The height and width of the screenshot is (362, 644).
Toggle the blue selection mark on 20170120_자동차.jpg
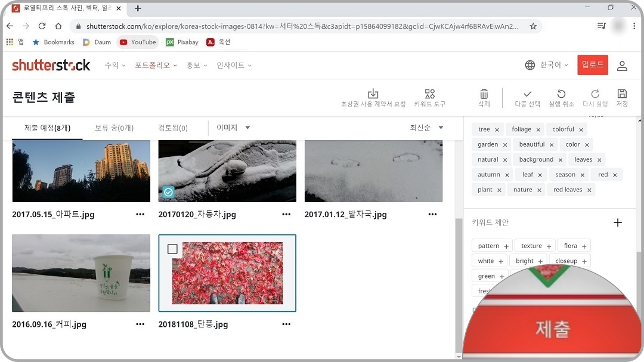click(168, 193)
